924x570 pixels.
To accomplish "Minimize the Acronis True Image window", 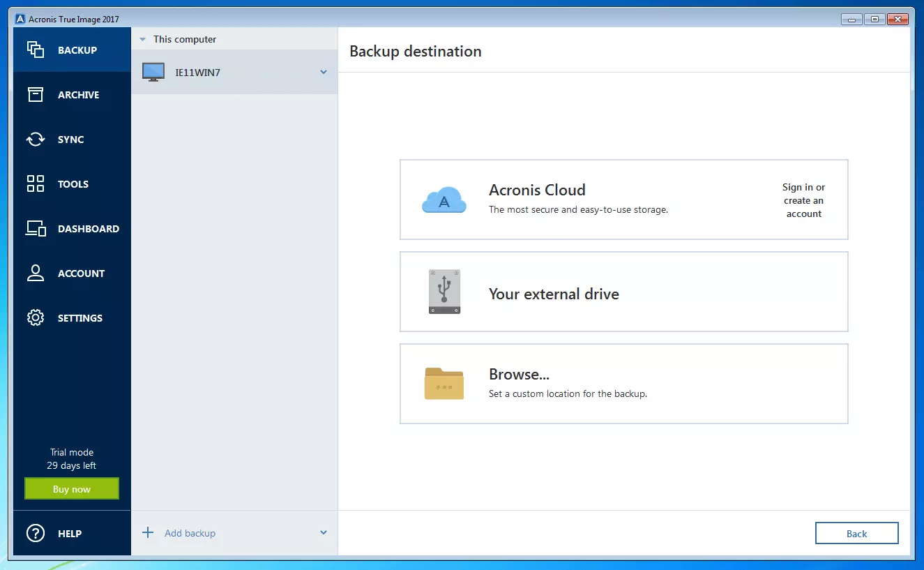I will (x=851, y=19).
